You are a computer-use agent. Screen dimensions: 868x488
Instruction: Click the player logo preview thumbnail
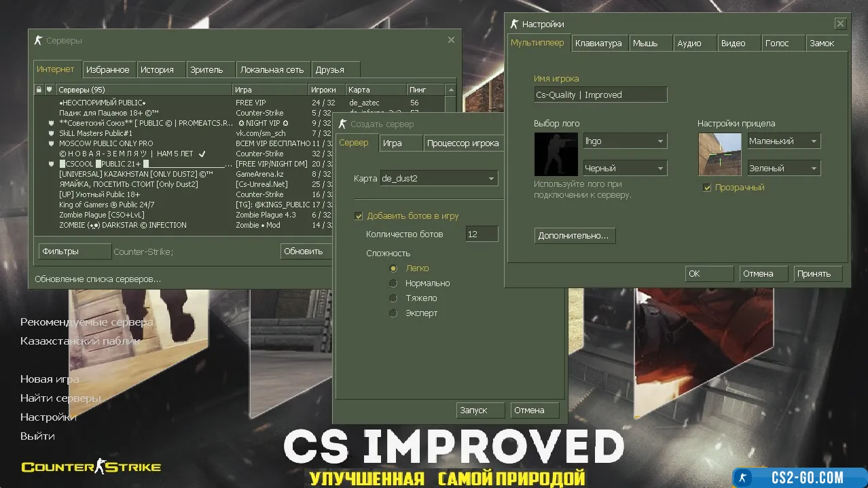click(x=556, y=154)
